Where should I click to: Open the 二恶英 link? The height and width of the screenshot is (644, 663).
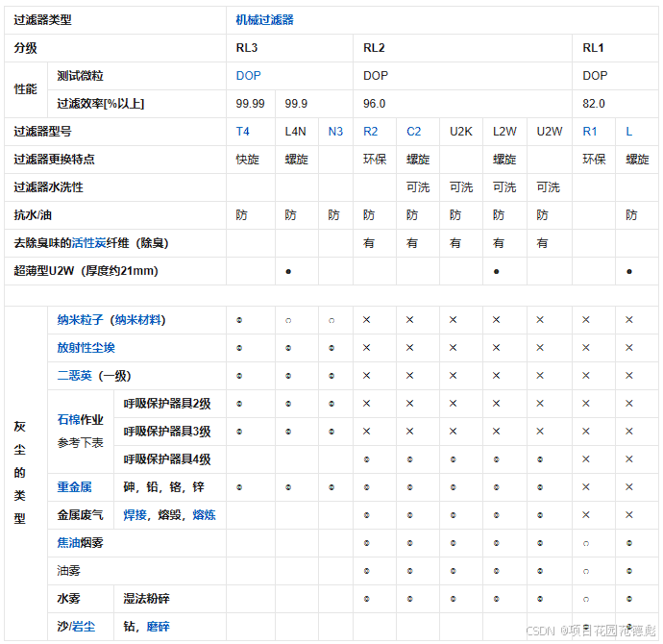74,376
